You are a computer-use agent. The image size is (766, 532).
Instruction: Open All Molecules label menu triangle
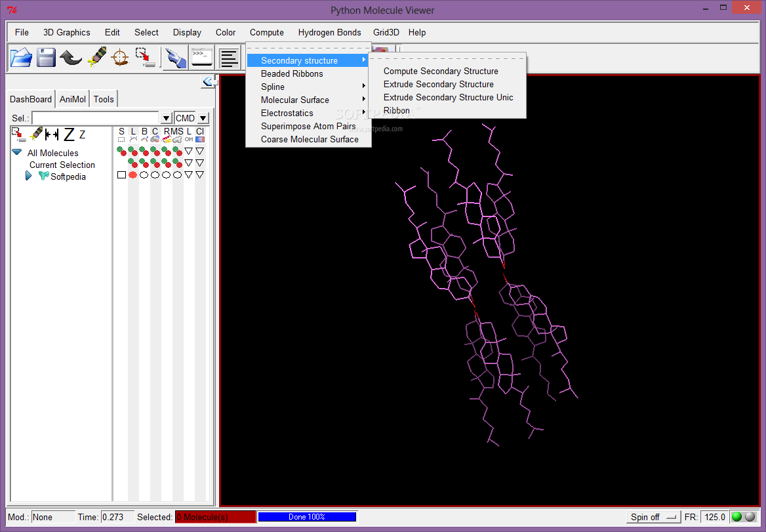coord(189,151)
